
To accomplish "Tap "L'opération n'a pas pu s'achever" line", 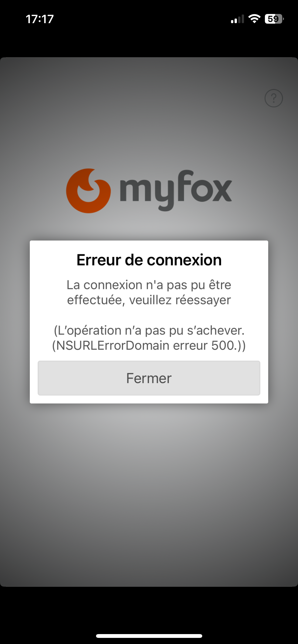I will tap(149, 330).
